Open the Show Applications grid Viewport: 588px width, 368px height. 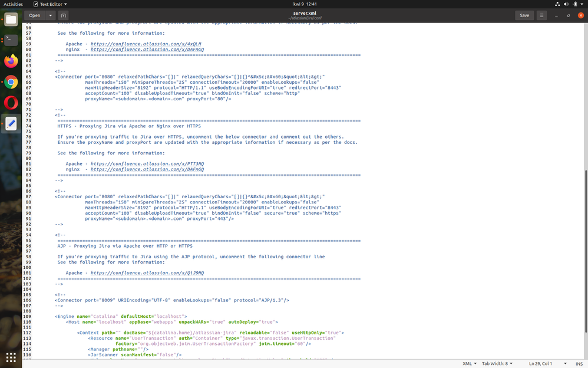[11, 357]
